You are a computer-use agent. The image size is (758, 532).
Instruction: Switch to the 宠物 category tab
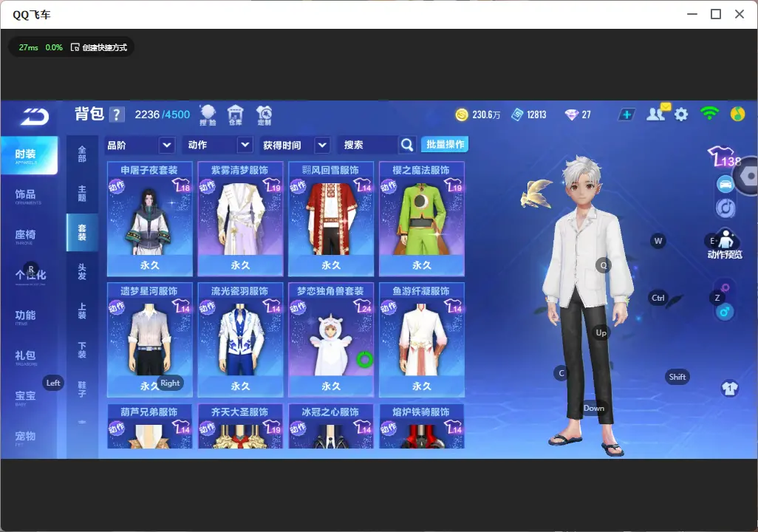26,437
